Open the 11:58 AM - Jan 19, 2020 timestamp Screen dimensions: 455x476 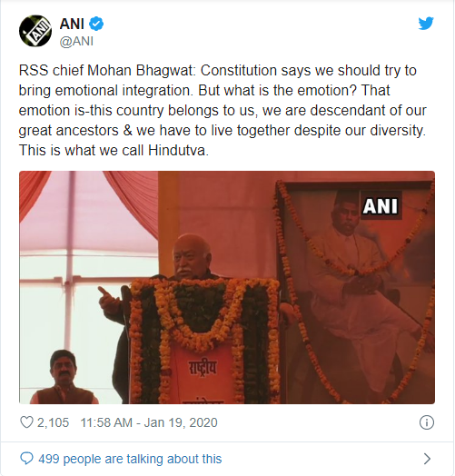point(149,422)
